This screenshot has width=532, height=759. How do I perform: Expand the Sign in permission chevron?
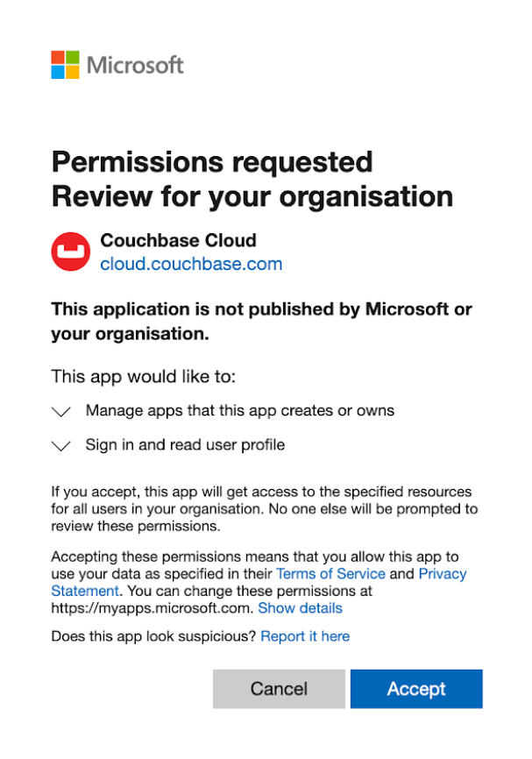[61, 445]
